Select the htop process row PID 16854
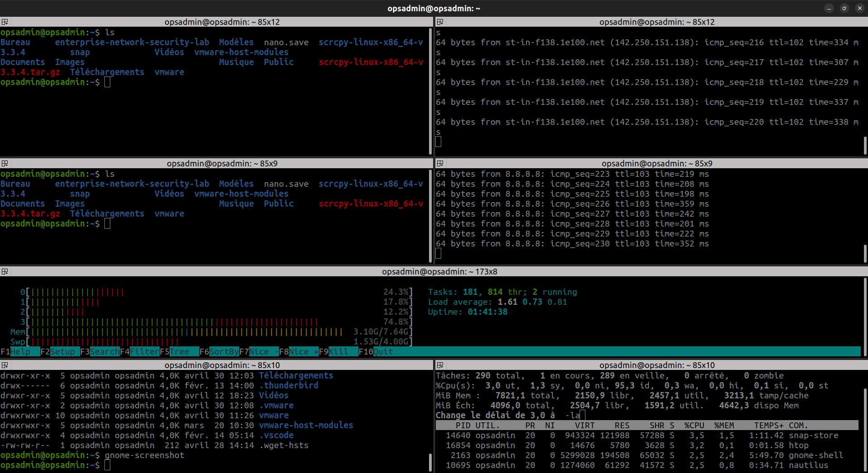Screen dimensions: 868x473 coord(647,445)
